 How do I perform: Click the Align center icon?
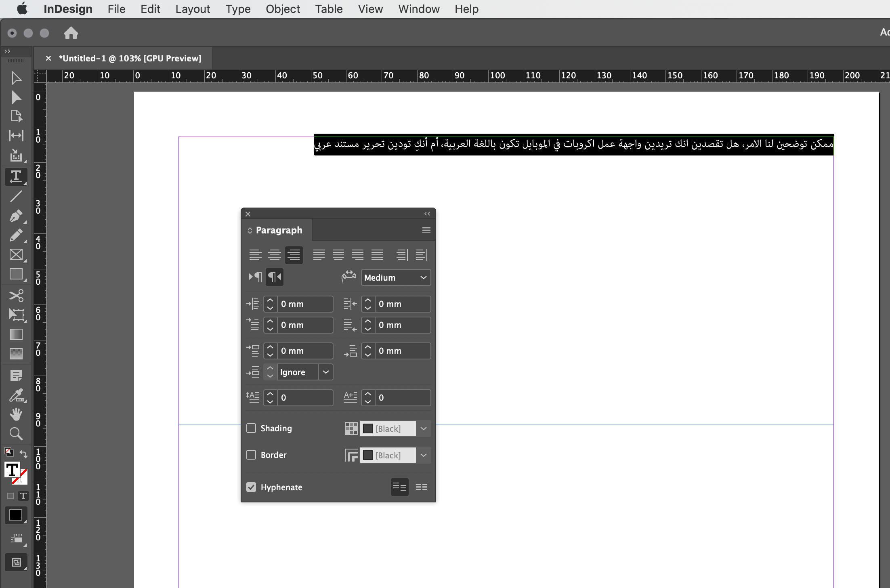click(275, 255)
